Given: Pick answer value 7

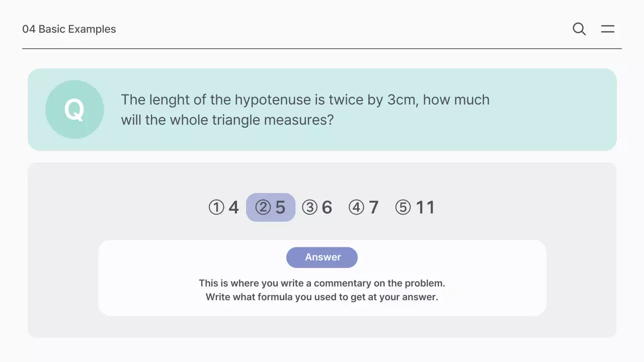Looking at the screenshot, I should (x=373, y=207).
